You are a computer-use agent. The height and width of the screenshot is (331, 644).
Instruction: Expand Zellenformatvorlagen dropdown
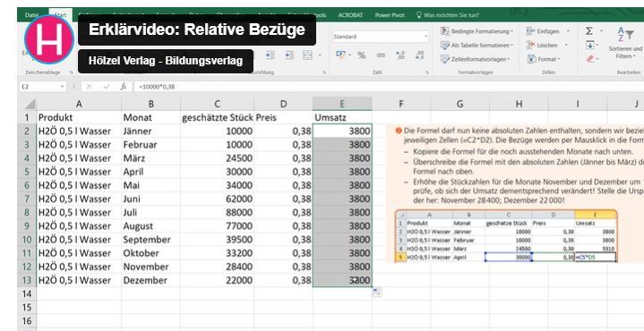(509, 59)
